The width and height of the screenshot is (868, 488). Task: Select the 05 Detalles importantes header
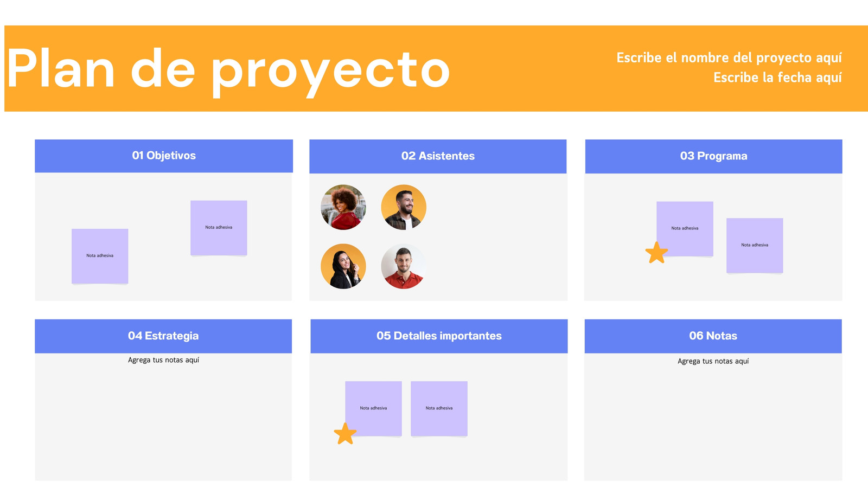[x=439, y=336]
